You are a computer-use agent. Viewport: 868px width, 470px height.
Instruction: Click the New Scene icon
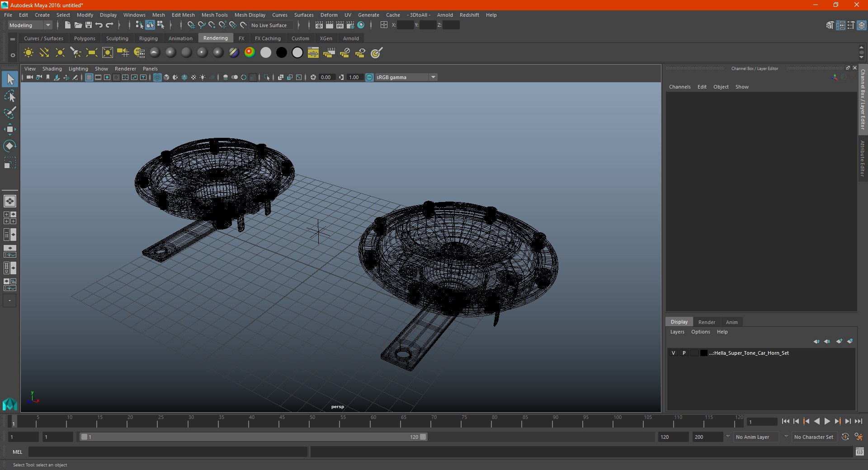(x=67, y=25)
